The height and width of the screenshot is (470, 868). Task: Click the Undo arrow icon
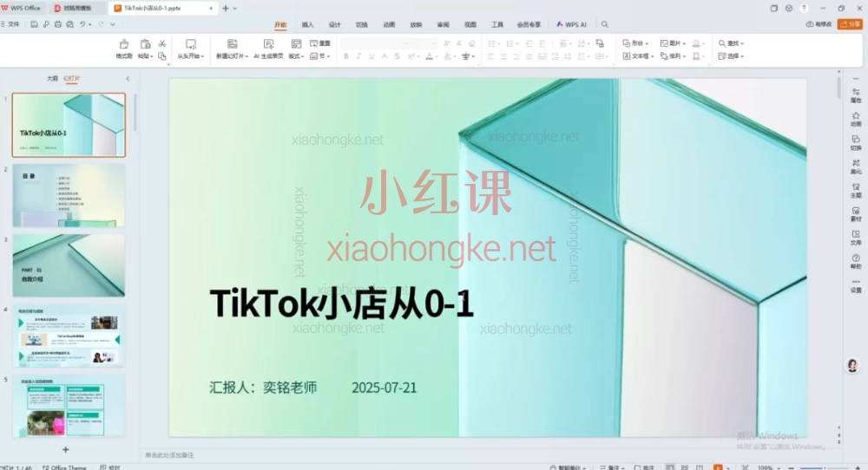82,24
